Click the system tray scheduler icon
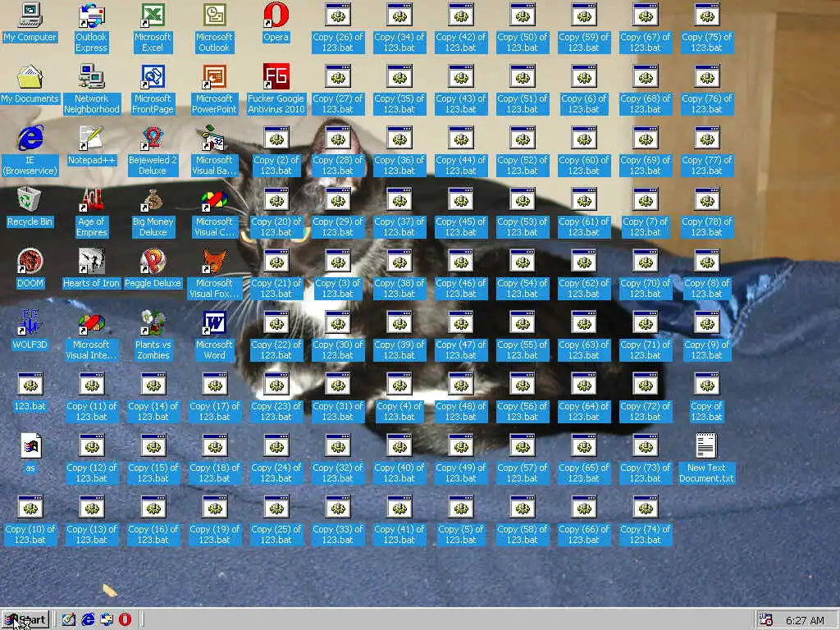 tap(767, 620)
